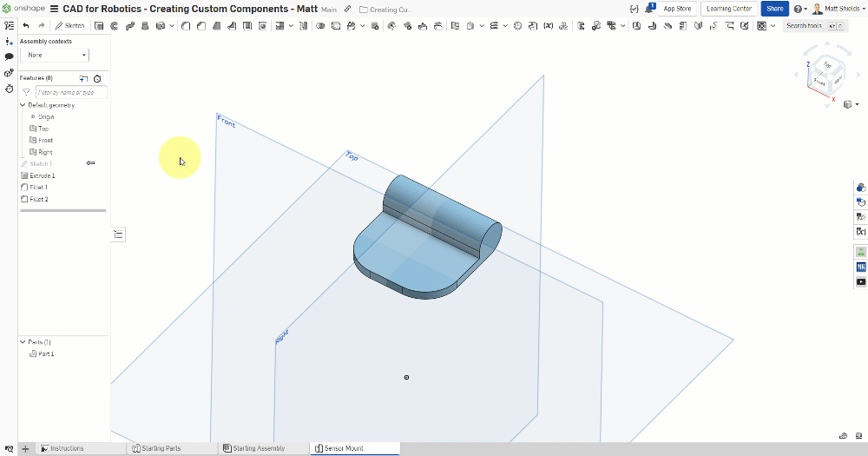
Task: Select the Extrude tool in toolbar
Action: [x=99, y=26]
